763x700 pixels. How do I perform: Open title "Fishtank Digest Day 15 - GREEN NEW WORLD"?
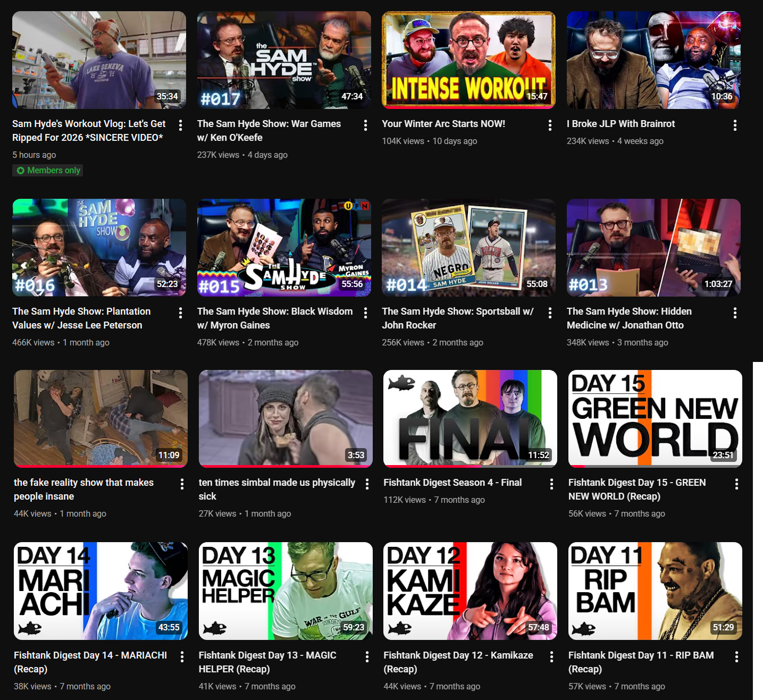(x=637, y=490)
